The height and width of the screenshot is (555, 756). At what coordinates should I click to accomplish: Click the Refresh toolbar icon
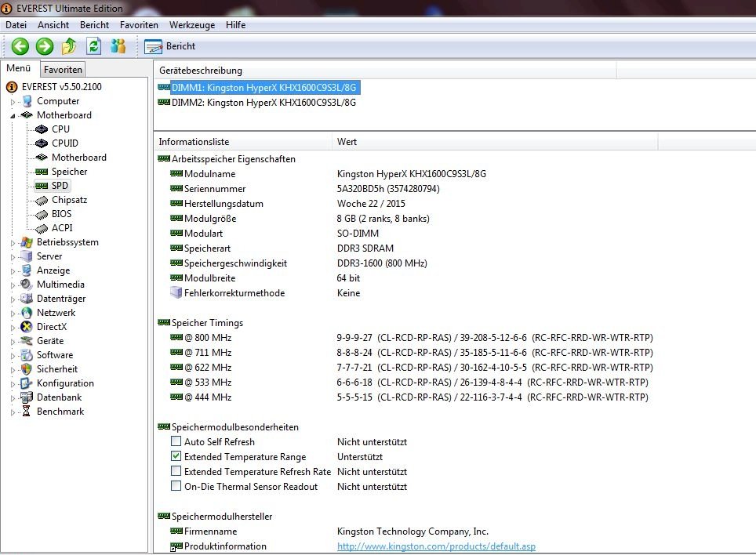93,46
